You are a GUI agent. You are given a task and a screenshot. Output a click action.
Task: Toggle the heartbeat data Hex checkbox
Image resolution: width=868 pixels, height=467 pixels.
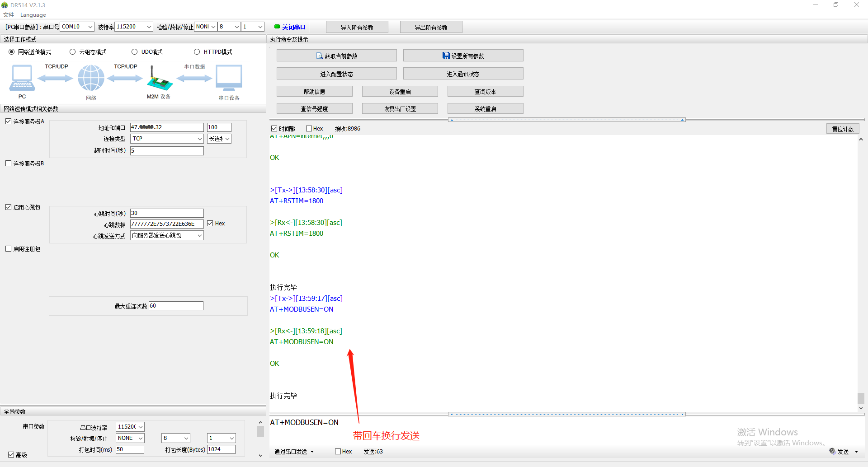pyautogui.click(x=210, y=224)
